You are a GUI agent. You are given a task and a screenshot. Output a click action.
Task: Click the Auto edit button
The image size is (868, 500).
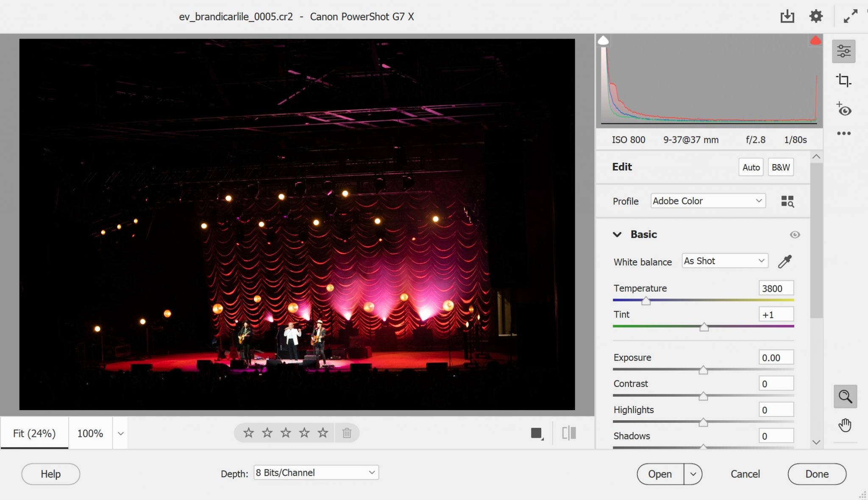tap(751, 167)
